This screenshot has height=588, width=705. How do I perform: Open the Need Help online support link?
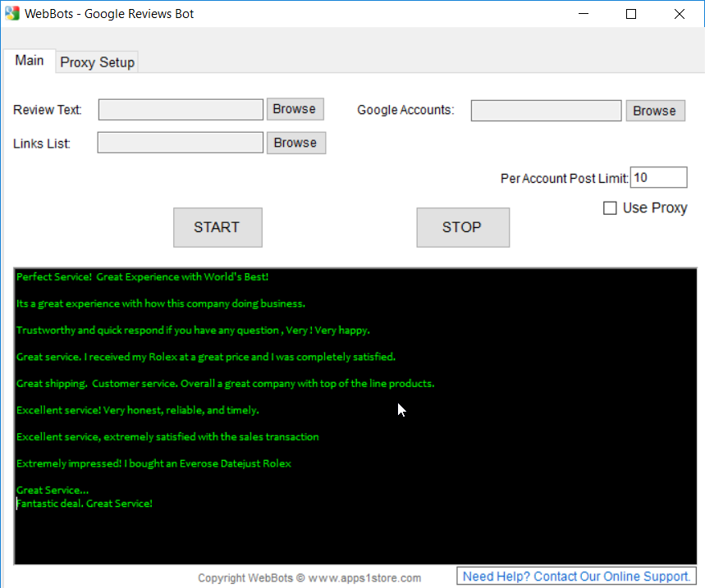point(576,577)
